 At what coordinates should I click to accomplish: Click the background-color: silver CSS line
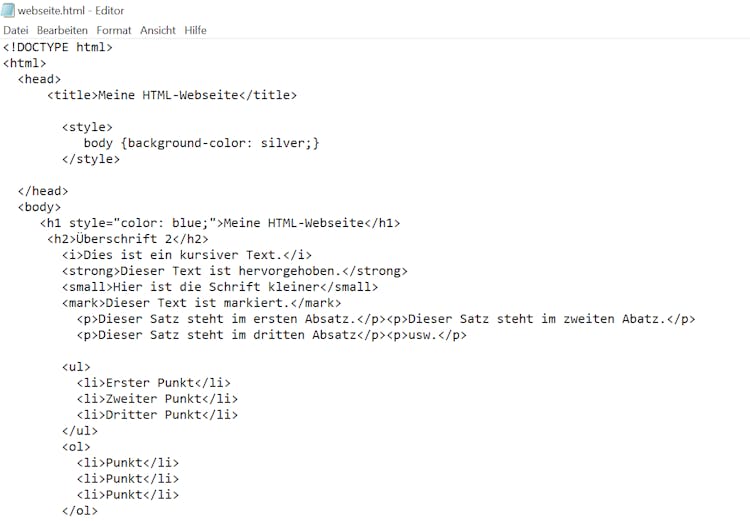pyautogui.click(x=201, y=143)
